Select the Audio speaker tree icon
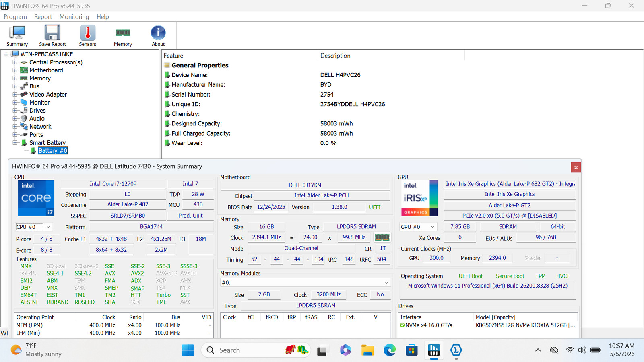 [24, 119]
